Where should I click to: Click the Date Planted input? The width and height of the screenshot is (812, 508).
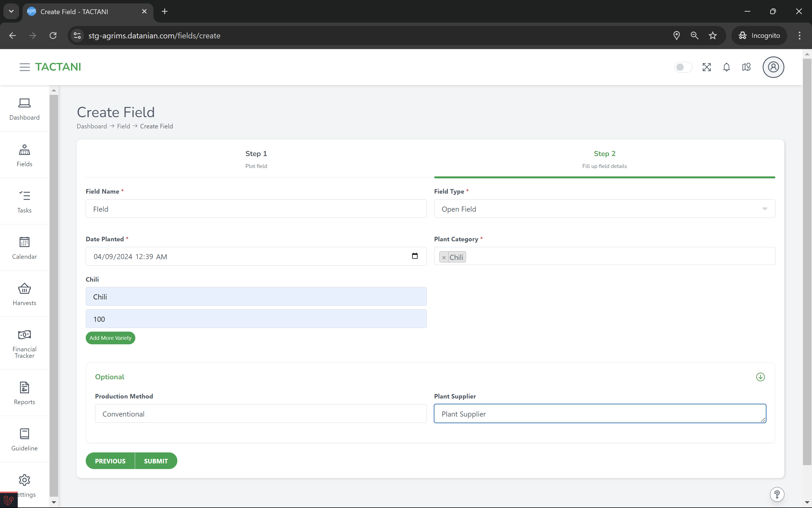click(256, 256)
